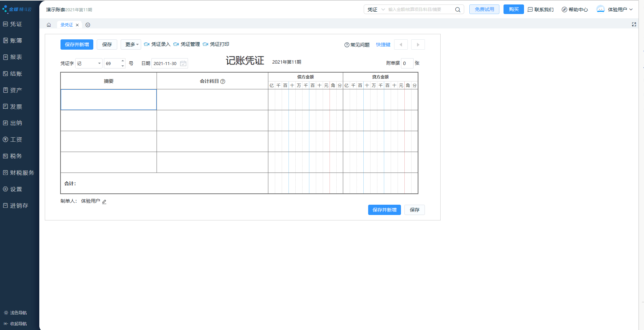Click the help icon beside 会计科目
The image size is (644, 330).
(x=223, y=81)
